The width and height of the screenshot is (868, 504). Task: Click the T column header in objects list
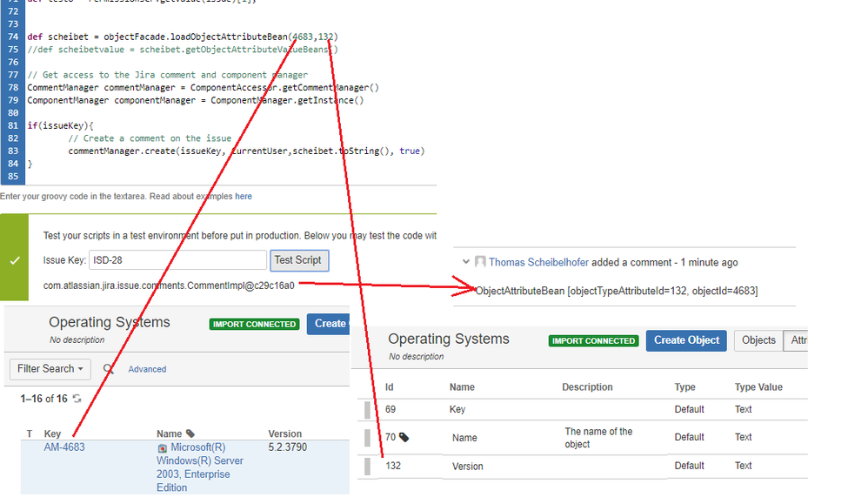(x=30, y=433)
